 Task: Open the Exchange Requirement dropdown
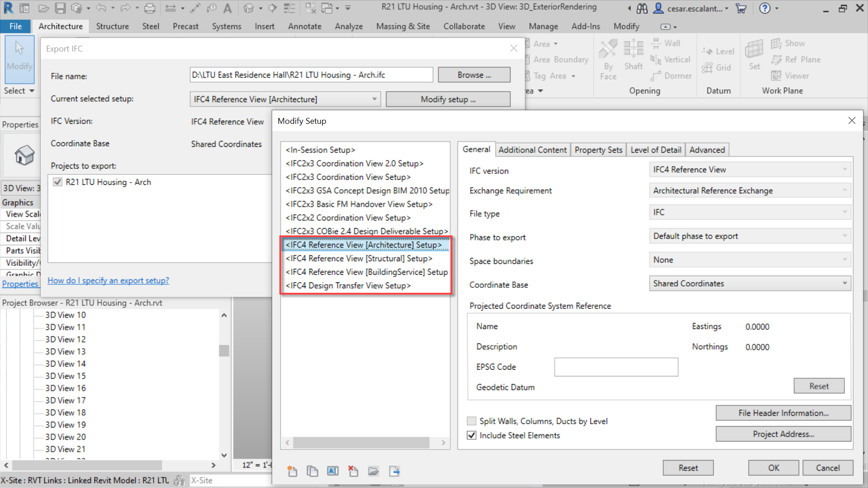click(x=750, y=191)
